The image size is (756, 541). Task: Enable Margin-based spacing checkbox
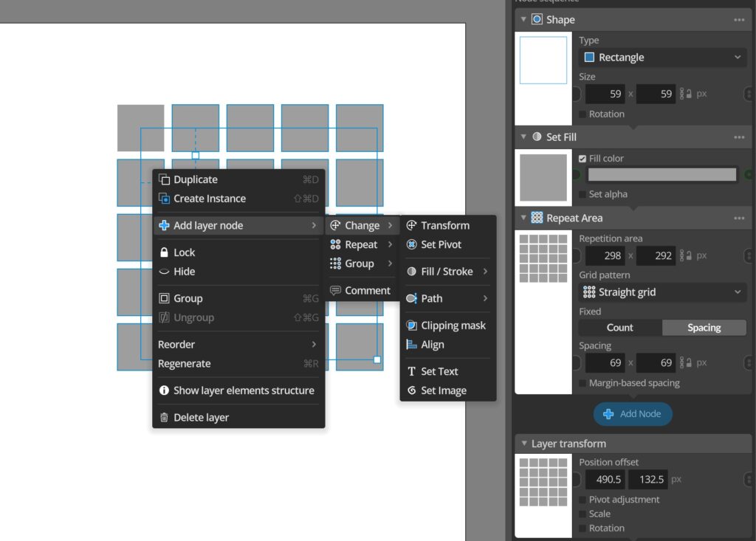tap(583, 383)
